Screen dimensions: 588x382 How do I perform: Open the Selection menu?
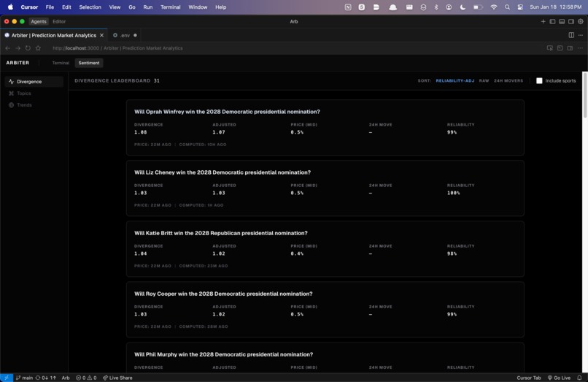(x=90, y=7)
